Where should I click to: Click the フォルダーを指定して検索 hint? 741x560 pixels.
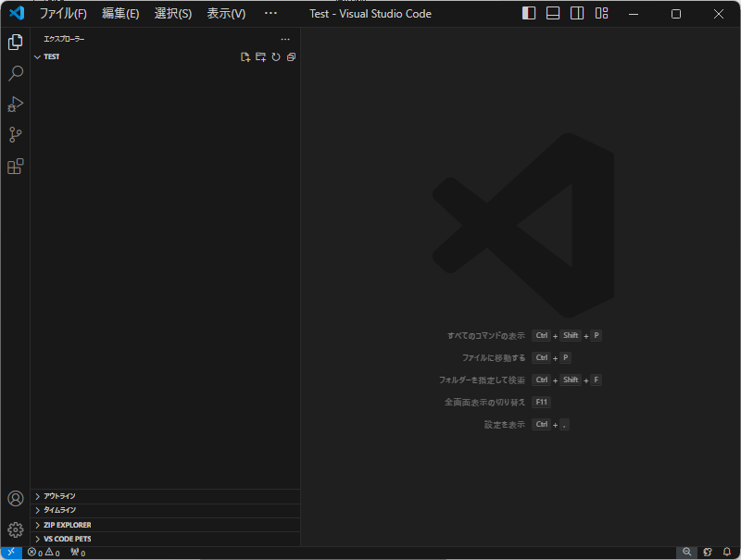(x=482, y=380)
